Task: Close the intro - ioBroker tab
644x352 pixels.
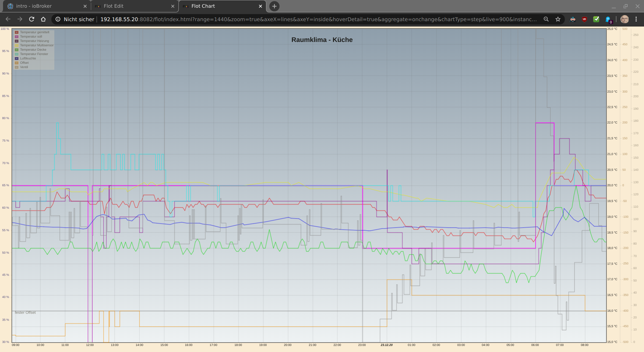Action: (85, 6)
